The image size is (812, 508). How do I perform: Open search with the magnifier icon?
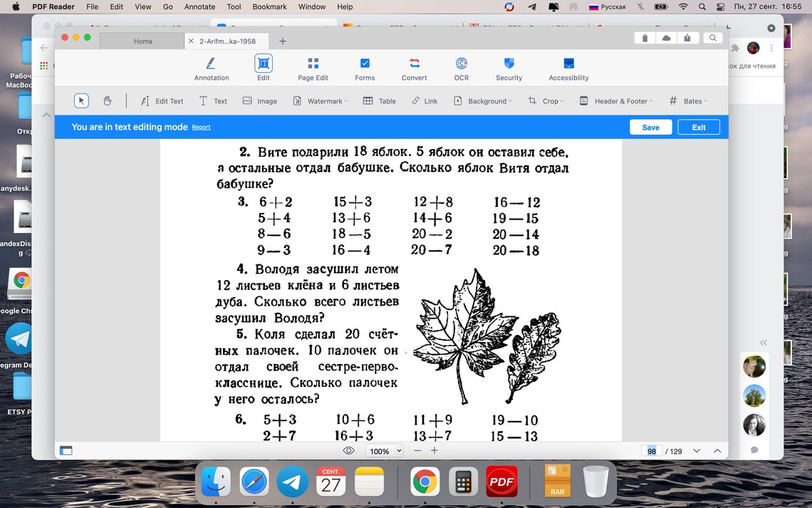[x=713, y=38]
